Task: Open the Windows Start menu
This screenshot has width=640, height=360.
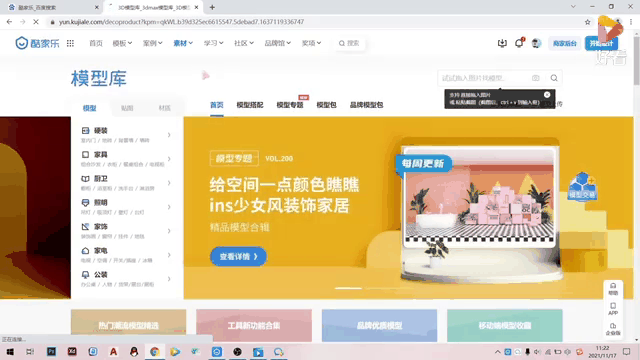Action: pos(10,352)
